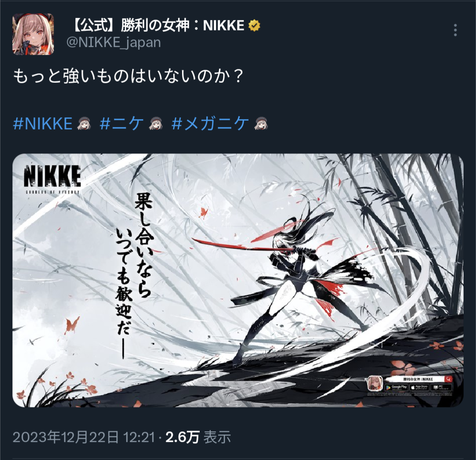Screen dimensions: 476x460
Task: Click the 2023年12月22日 12:21 timestamp
Action: [84, 437]
